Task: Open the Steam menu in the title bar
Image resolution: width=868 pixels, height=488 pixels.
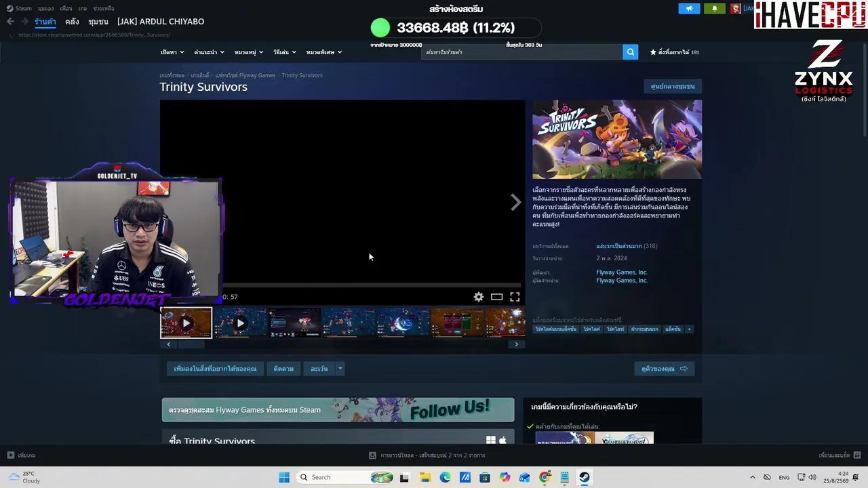Action: tap(20, 9)
